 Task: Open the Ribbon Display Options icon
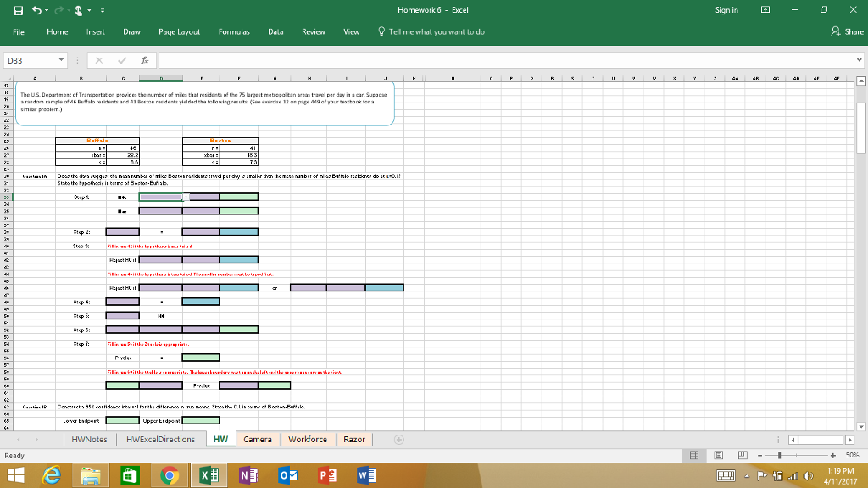[765, 10]
